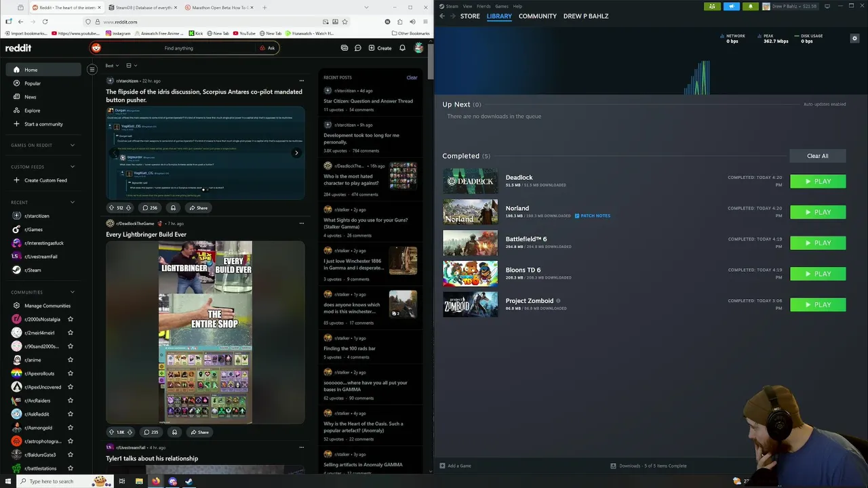Open Best sort dropdown
This screenshot has width=868, height=488.
pyautogui.click(x=112, y=66)
